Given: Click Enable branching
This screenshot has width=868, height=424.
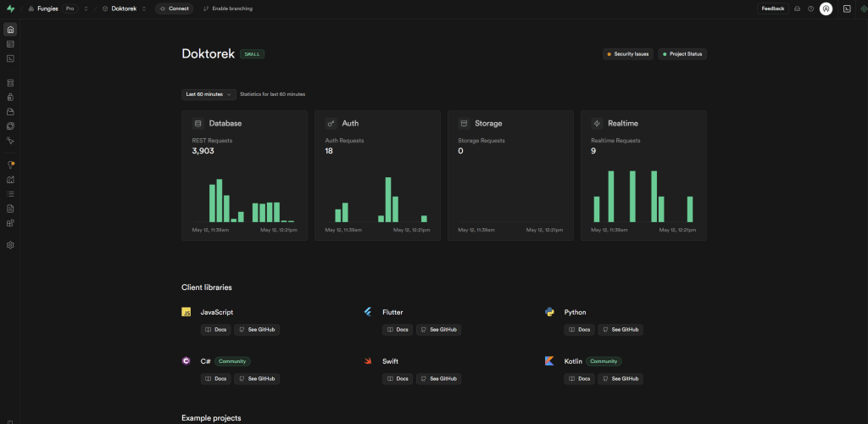Looking at the screenshot, I should click(228, 8).
